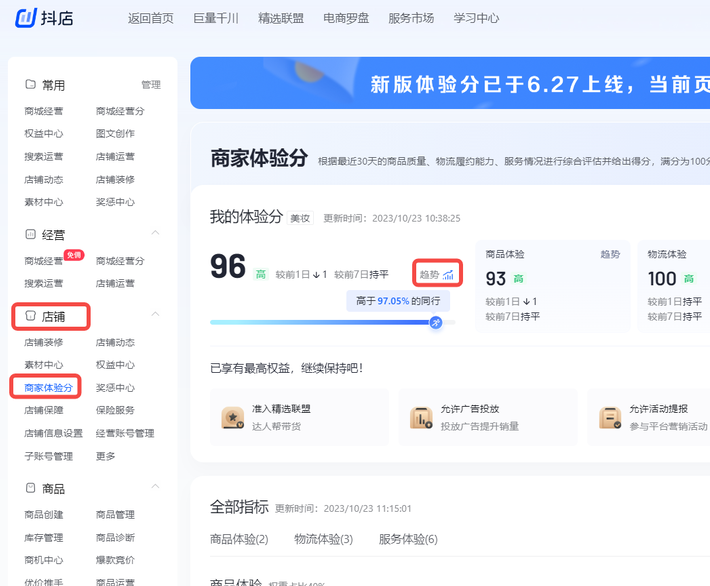
Task: Switch to the 服务体验(6) tab
Action: [x=408, y=539]
